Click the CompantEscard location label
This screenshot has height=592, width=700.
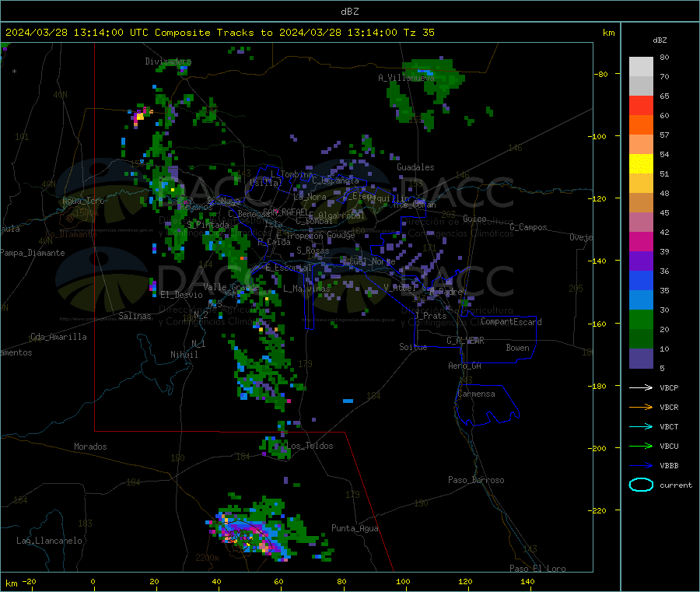[511, 322]
